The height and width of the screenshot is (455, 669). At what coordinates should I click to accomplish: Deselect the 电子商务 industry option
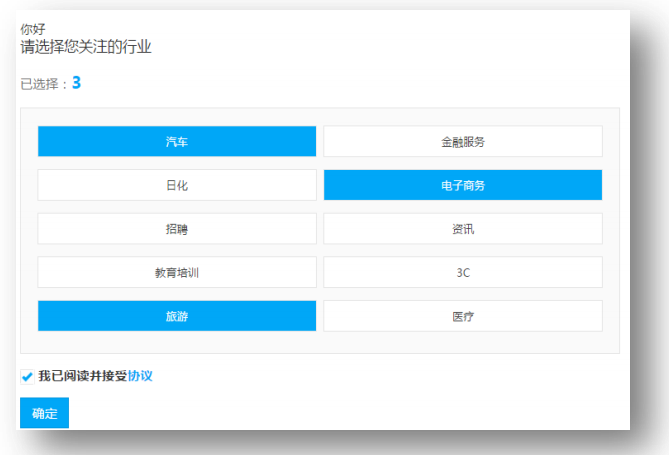[x=463, y=185]
